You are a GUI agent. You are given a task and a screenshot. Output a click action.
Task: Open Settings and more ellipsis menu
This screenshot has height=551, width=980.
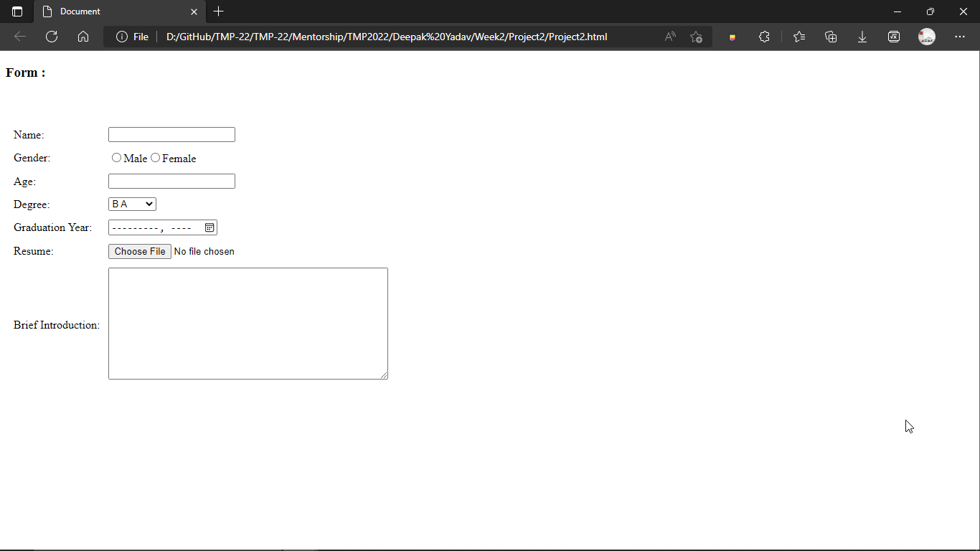(x=960, y=37)
